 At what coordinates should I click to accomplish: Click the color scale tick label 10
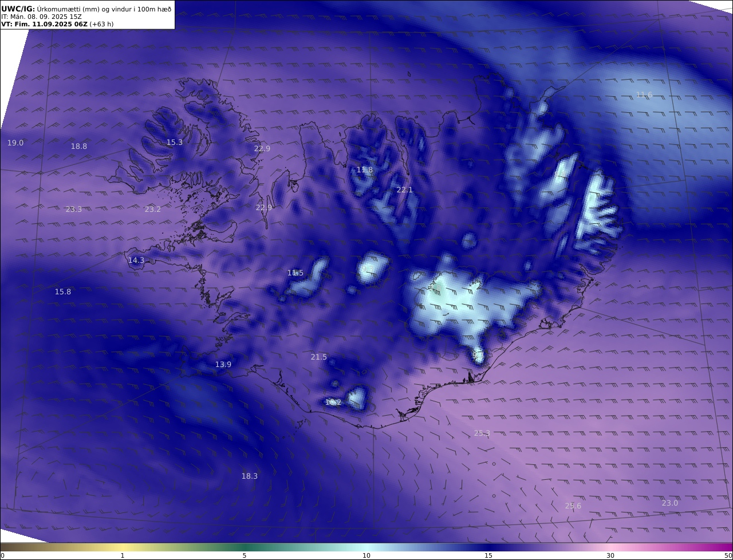point(366,555)
